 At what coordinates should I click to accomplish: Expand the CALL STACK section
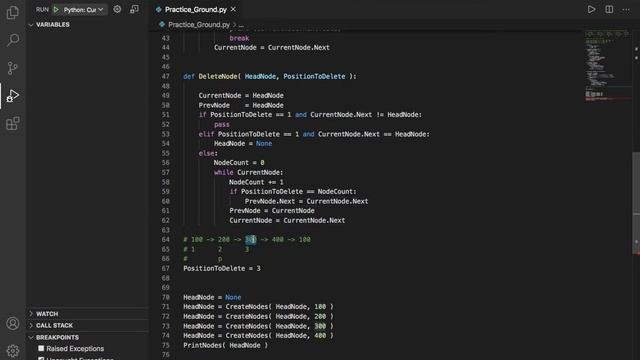(x=87, y=325)
